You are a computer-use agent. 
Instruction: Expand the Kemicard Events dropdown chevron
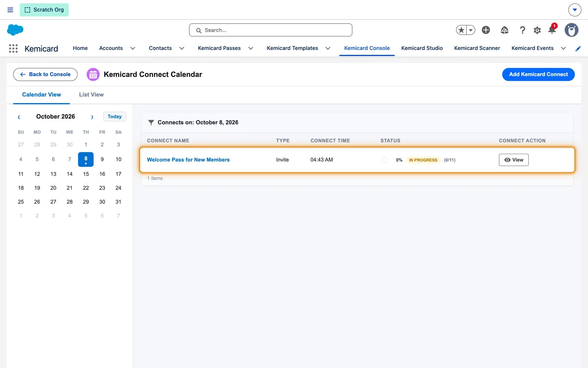(x=563, y=48)
